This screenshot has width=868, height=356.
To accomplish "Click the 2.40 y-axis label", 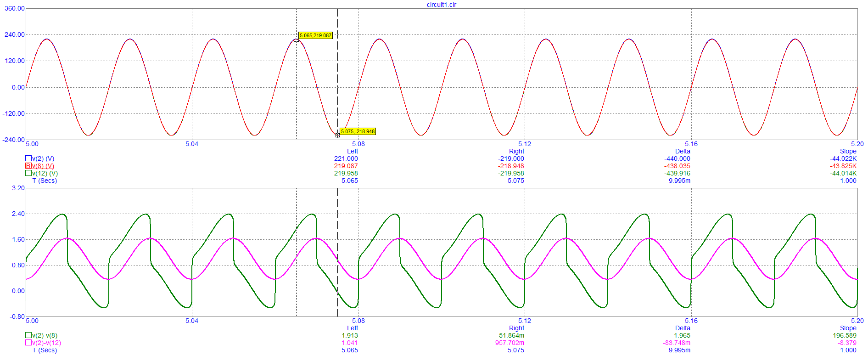I will 18,214.
